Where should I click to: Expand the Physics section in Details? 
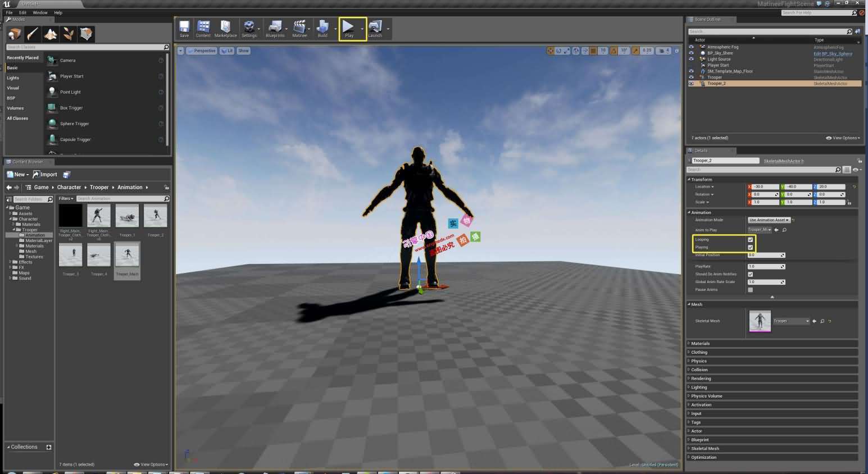(772, 361)
